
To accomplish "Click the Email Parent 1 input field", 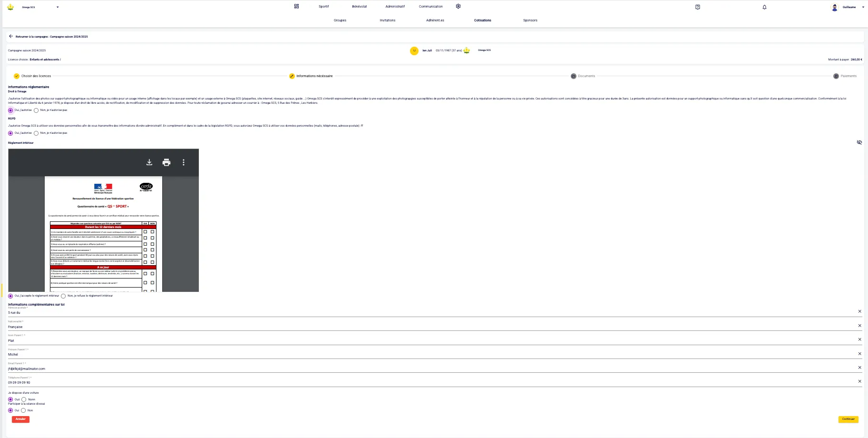I will tap(428, 368).
